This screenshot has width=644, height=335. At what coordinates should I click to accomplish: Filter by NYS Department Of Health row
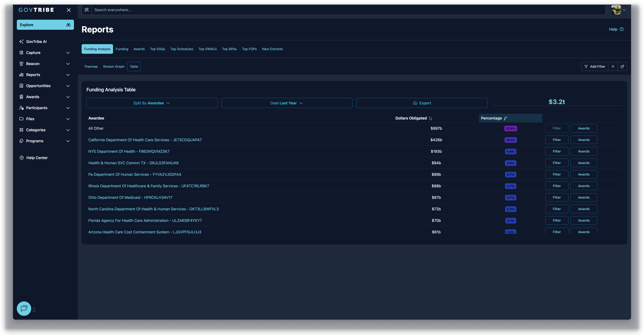tap(557, 151)
